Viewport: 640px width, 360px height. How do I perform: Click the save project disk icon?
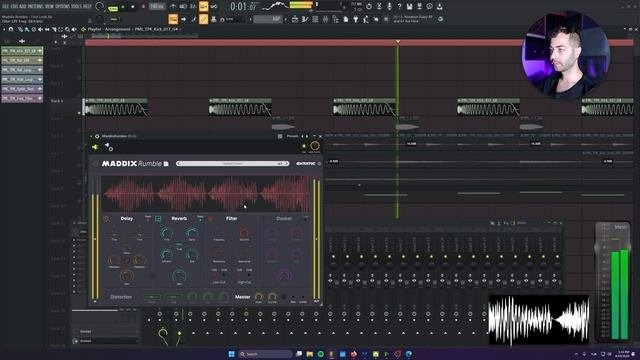click(409, 7)
